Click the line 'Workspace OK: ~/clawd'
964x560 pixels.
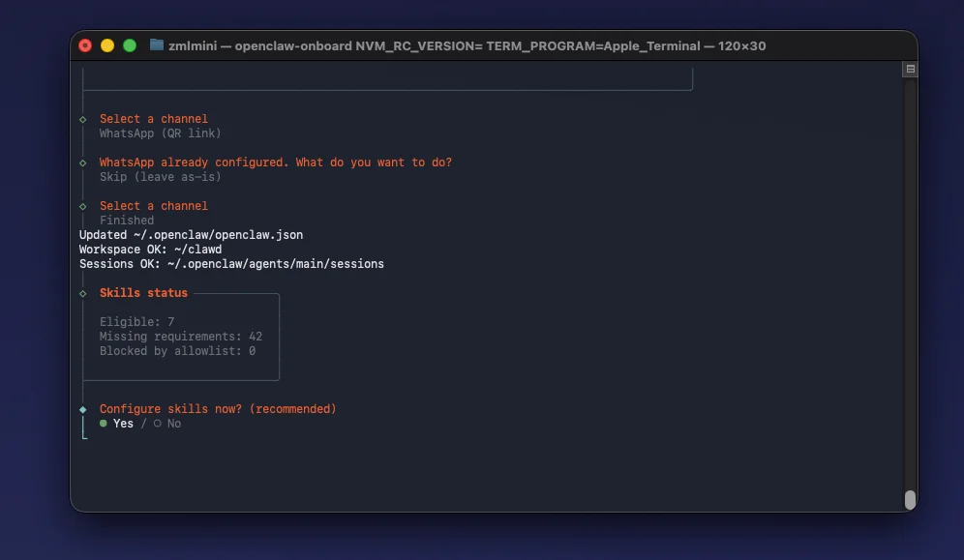(151, 250)
